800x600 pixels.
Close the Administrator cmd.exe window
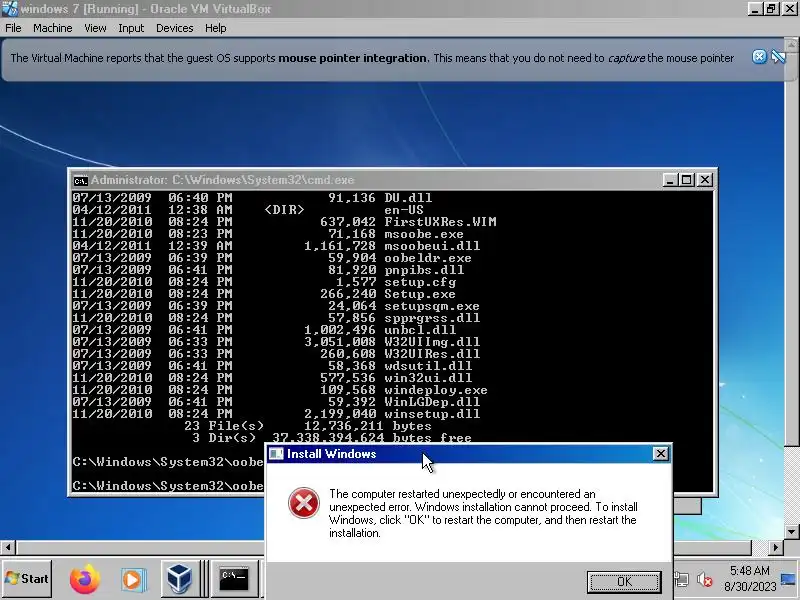click(x=705, y=180)
